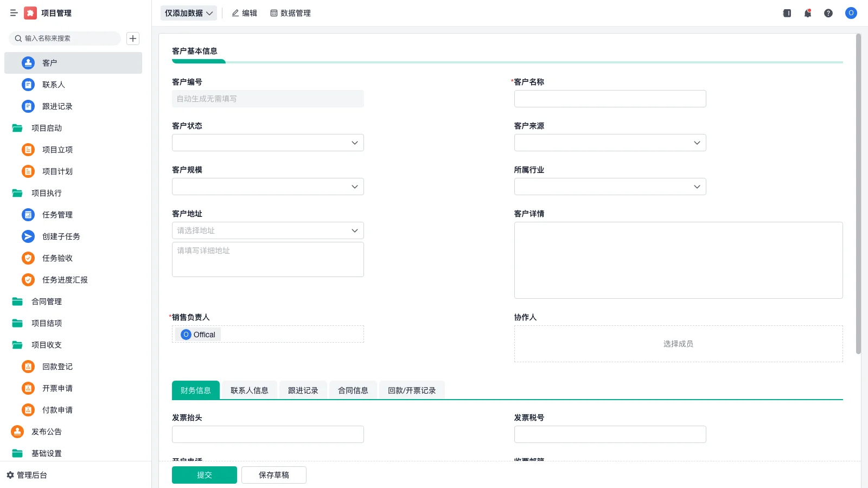This screenshot has width=868, height=488.
Task: Open the 客户 sidebar section
Action: (50, 63)
